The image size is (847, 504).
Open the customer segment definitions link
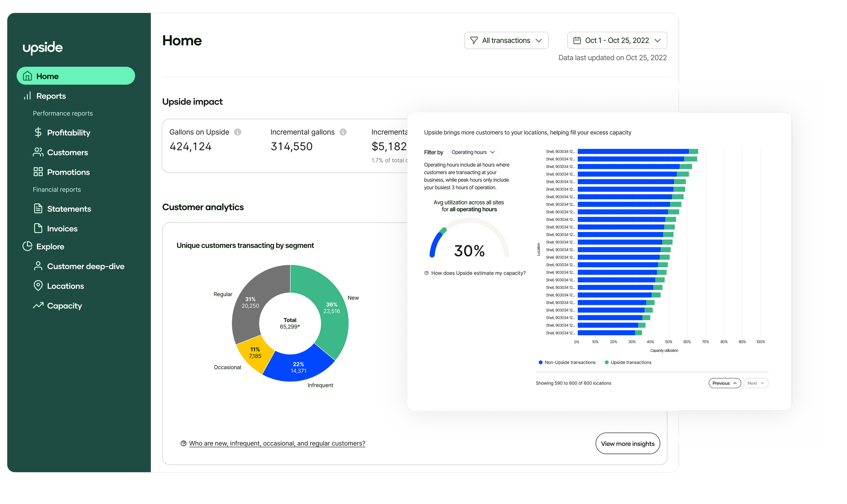click(277, 443)
